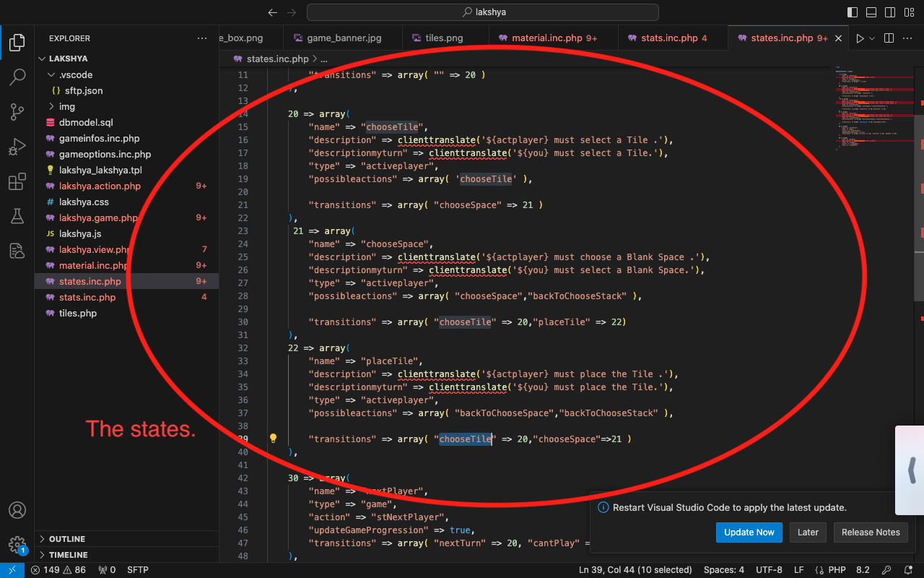Click the minimap code overview
Image resolution: width=924 pixels, height=578 pixels.
874,108
